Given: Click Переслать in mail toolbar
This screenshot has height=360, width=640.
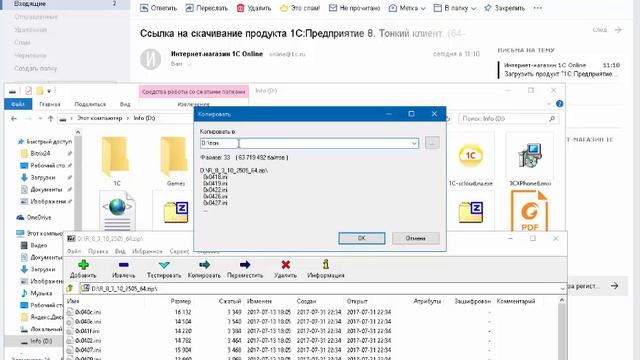Looking at the screenshot, I should [x=207, y=8].
